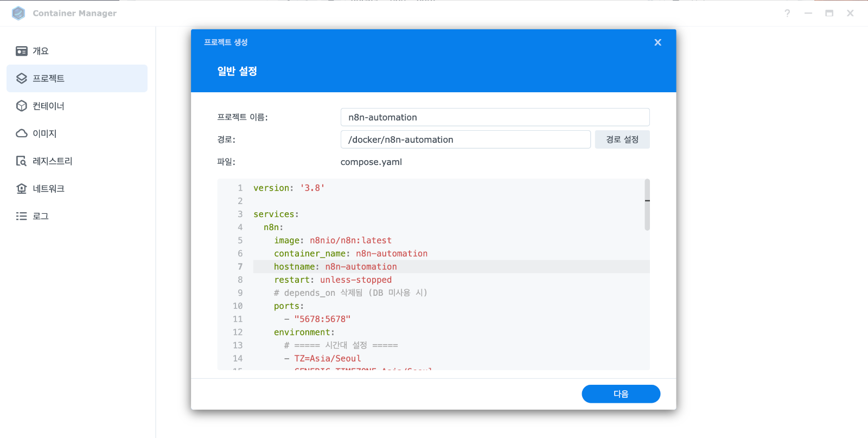Click the 프로젝트 layers icon in sidebar
The image size is (868, 438).
tap(22, 78)
